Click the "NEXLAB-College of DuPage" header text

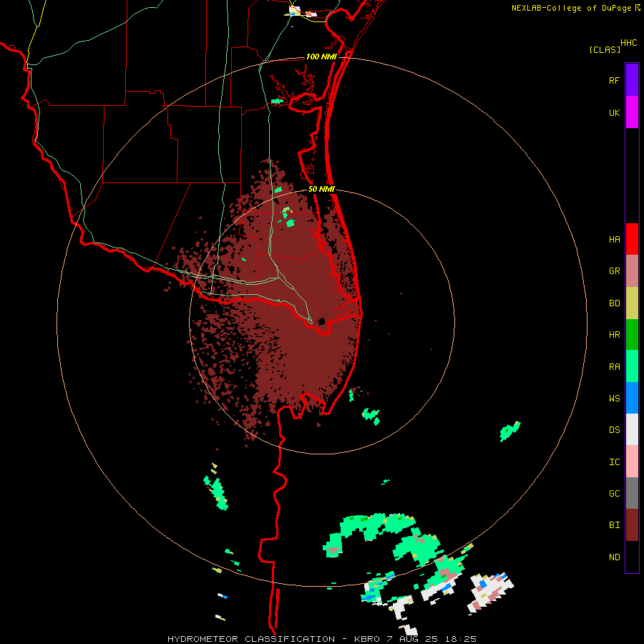(571, 8)
